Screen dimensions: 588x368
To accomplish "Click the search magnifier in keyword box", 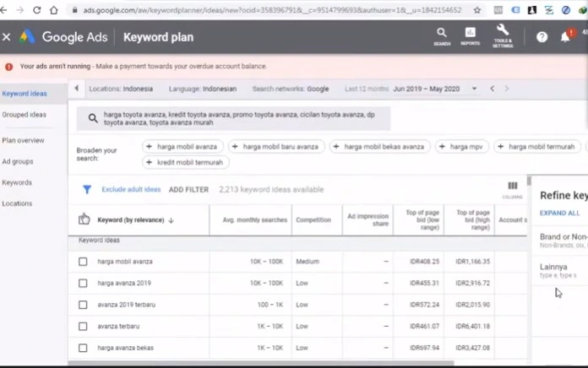I will pos(93,118).
